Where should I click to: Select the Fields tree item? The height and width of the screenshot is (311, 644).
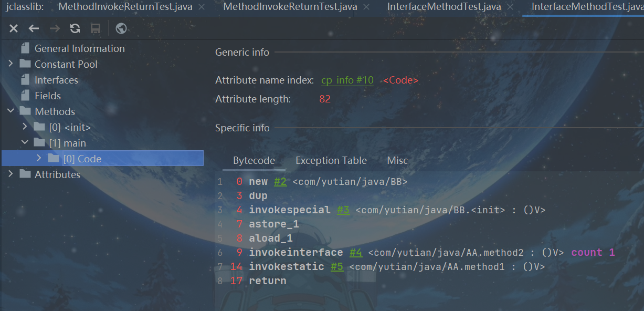pyautogui.click(x=48, y=96)
